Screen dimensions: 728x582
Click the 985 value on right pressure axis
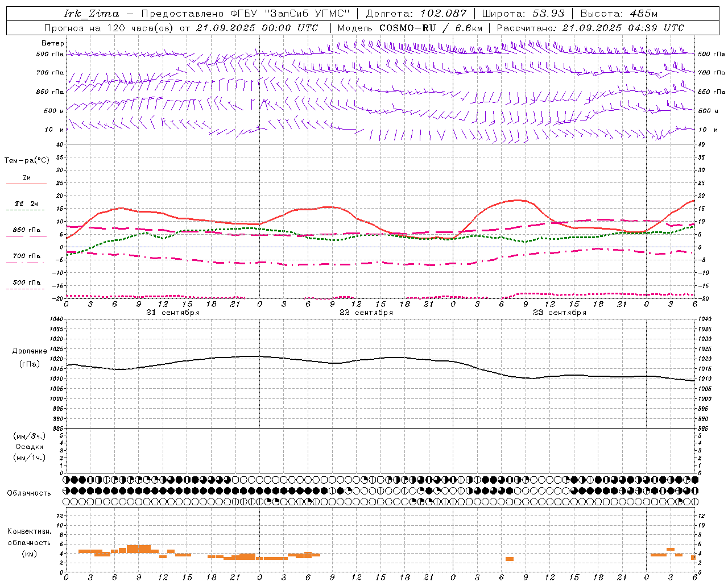click(704, 429)
